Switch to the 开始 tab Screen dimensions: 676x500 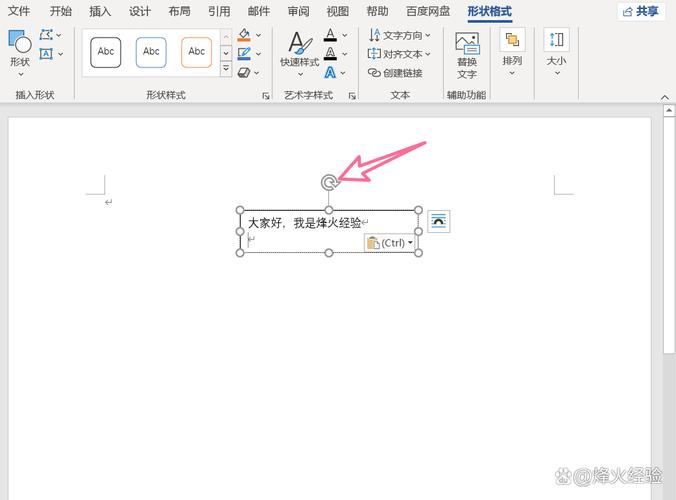60,11
